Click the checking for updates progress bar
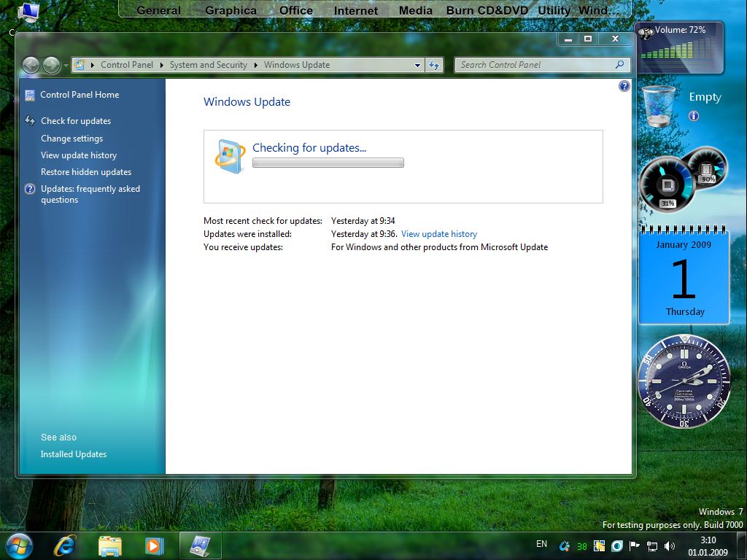This screenshot has height=560, width=747. coord(328,163)
